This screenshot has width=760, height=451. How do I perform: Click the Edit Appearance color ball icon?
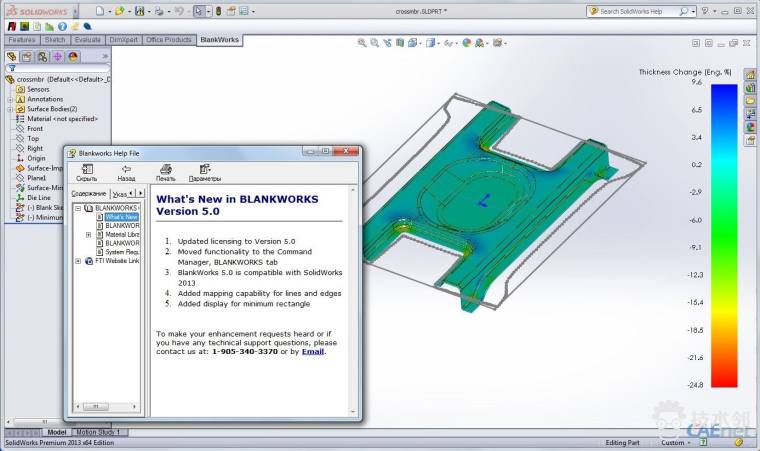(x=466, y=43)
